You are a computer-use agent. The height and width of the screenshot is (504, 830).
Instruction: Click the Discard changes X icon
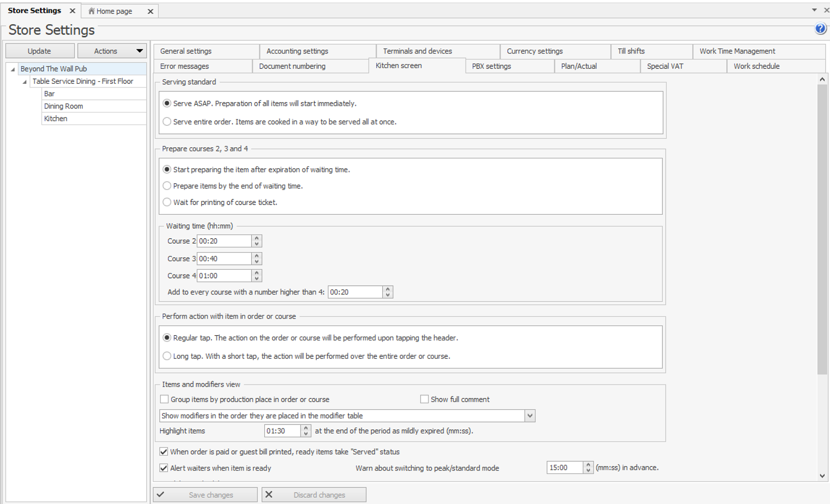tap(269, 495)
